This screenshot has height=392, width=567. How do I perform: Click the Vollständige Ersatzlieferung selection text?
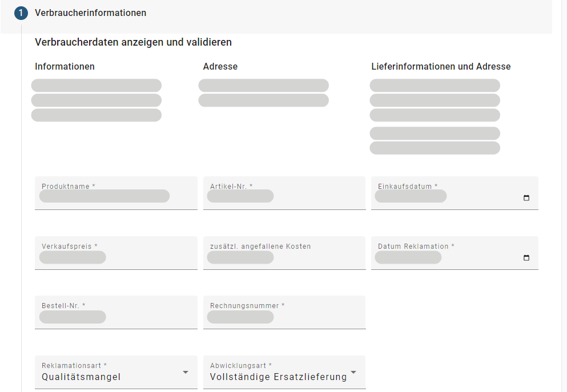[x=278, y=377]
